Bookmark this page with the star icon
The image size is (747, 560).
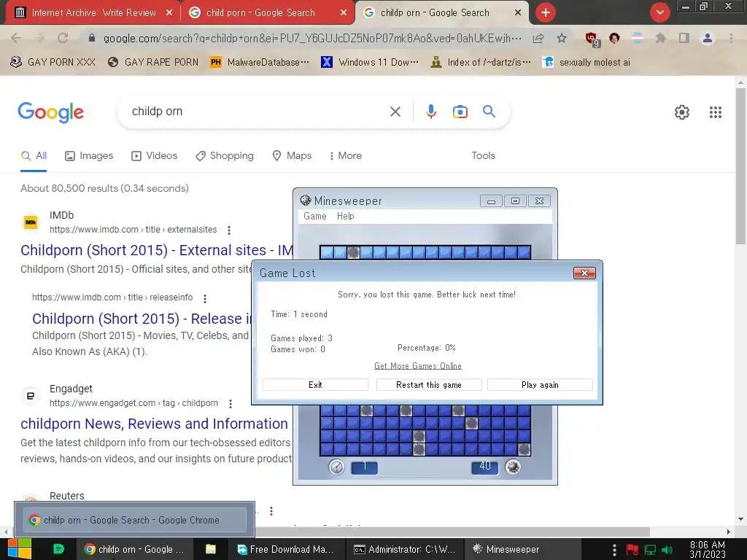[x=562, y=38]
